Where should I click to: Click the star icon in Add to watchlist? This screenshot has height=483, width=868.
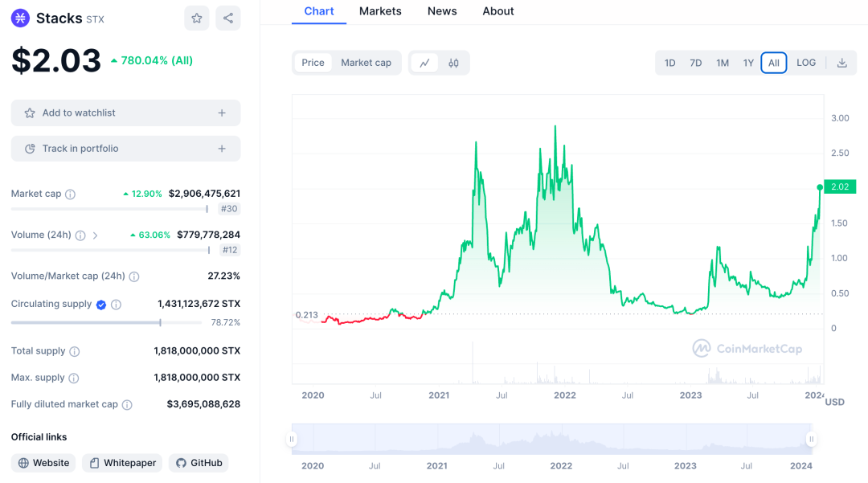[30, 113]
